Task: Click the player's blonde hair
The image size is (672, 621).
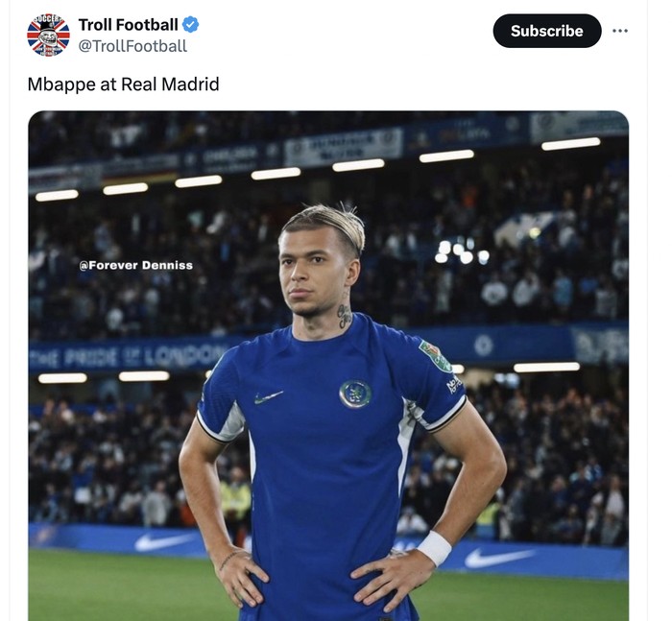Action: (324, 221)
